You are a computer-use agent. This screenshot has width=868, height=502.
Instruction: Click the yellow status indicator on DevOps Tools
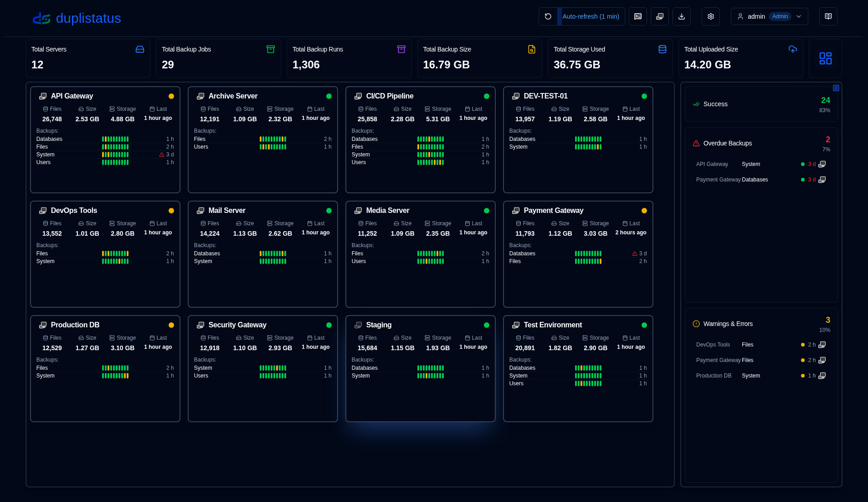[x=171, y=211]
